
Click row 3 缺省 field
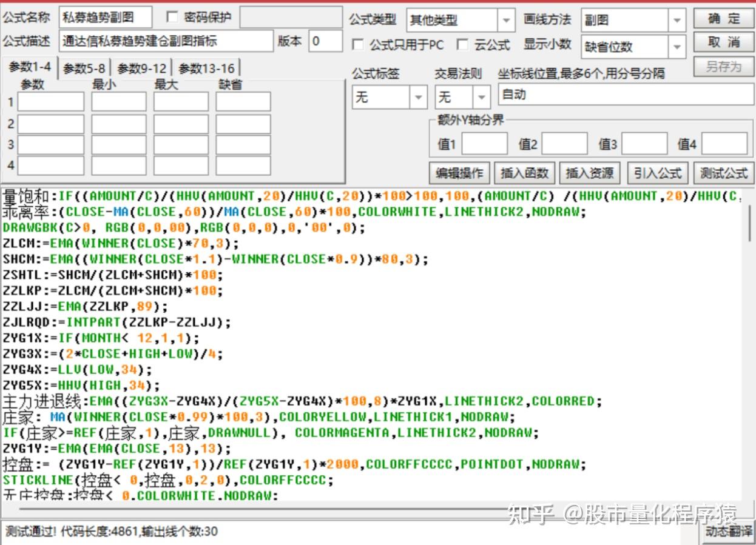tap(243, 145)
